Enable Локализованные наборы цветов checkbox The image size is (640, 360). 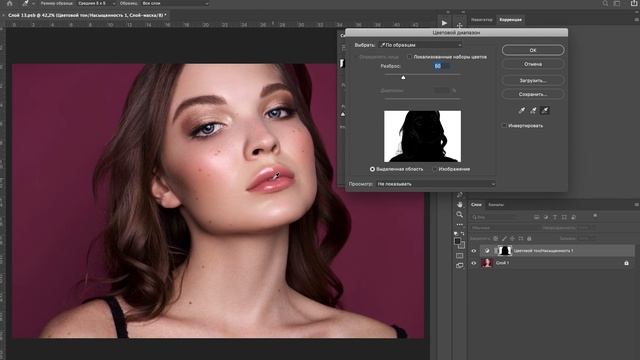tap(409, 57)
